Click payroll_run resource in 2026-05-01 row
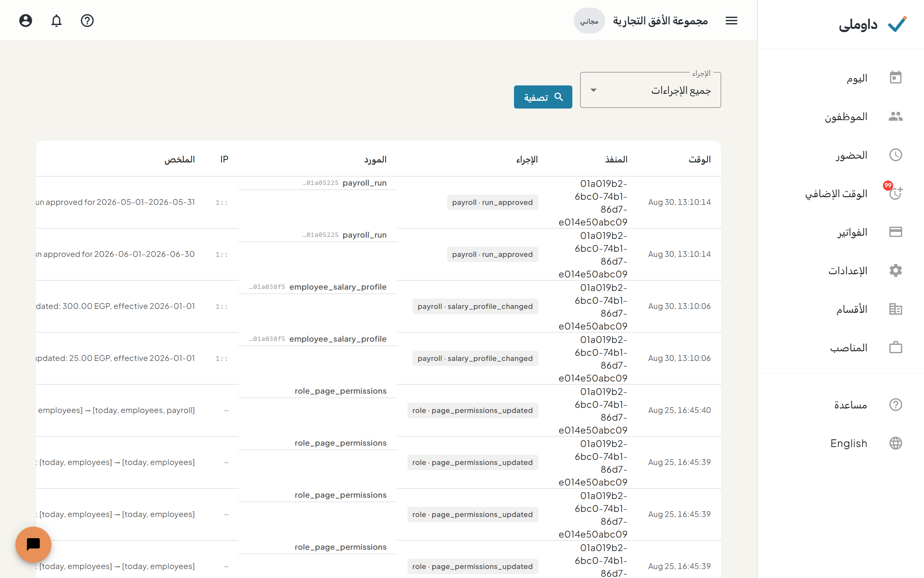This screenshot has width=924, height=578. pyautogui.click(x=364, y=183)
